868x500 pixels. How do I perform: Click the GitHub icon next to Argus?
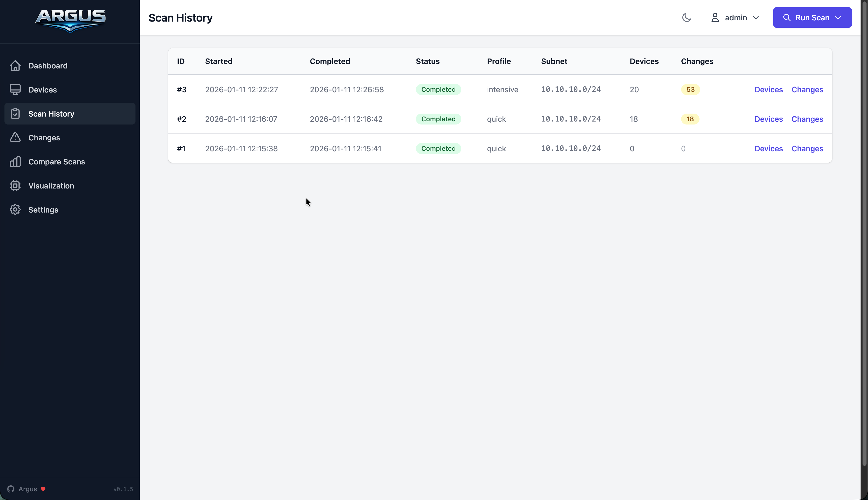pos(11,489)
